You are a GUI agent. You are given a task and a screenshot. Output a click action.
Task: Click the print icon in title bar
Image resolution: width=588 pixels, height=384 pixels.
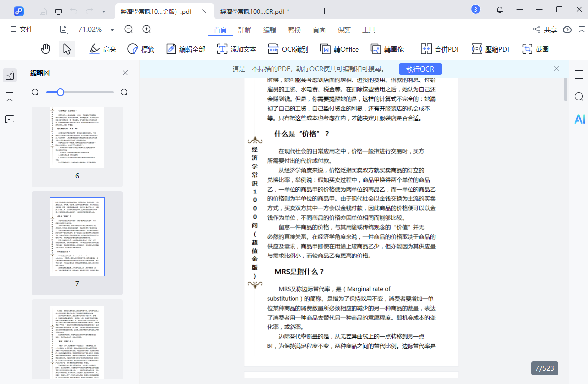tap(58, 11)
